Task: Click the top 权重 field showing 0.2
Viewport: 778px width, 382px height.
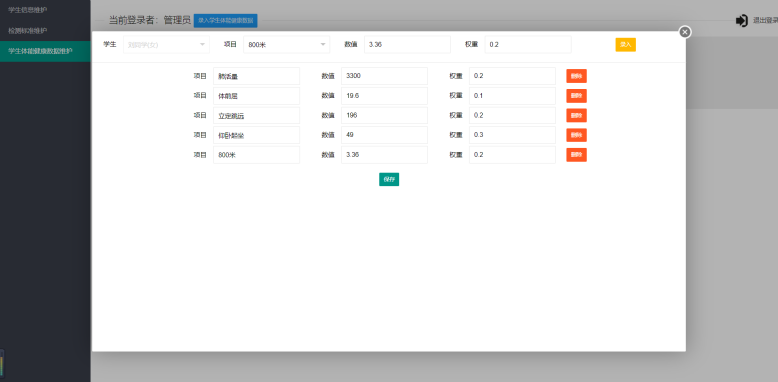Action: point(528,45)
